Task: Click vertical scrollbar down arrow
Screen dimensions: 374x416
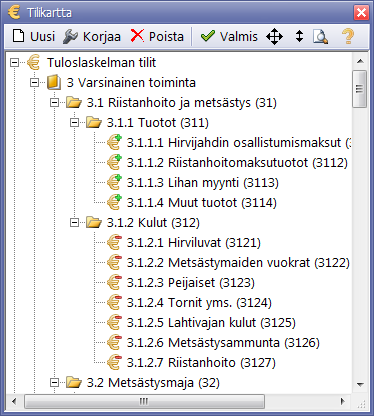Action: [360, 384]
